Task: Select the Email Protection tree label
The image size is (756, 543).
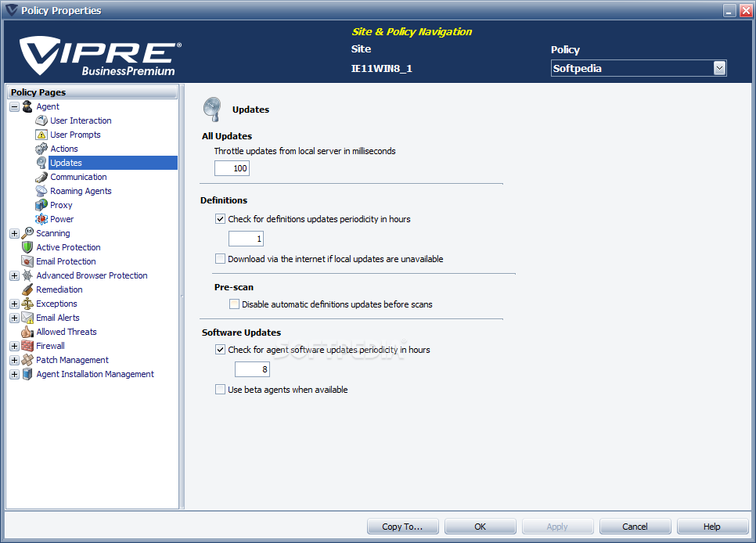Action: point(66,261)
